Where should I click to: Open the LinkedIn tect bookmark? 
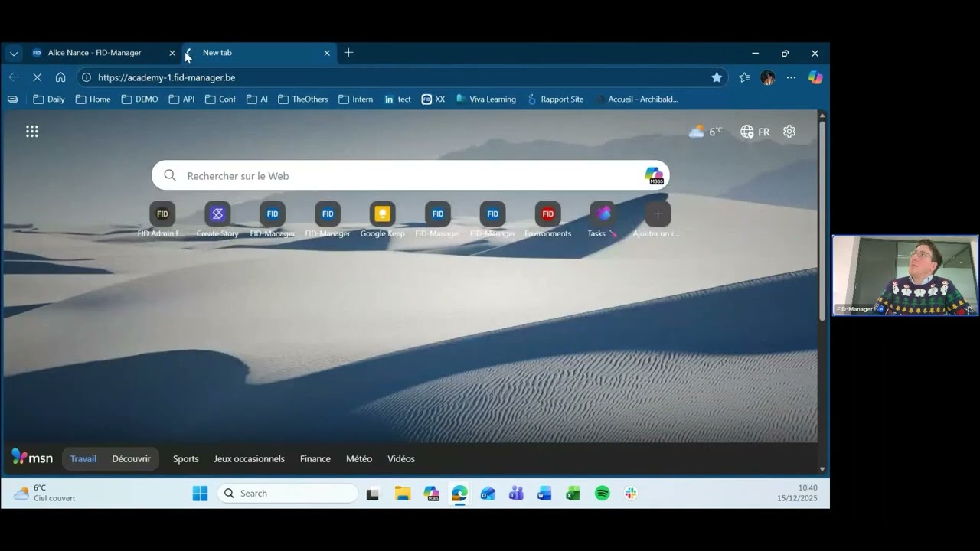coord(397,99)
